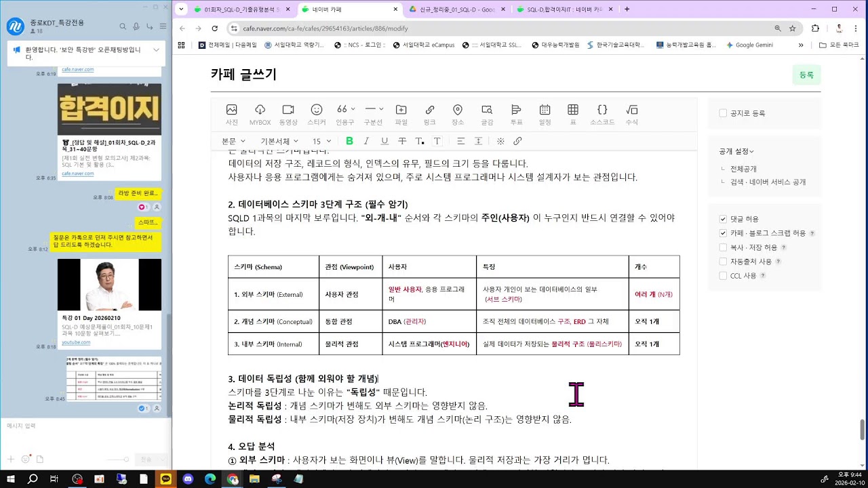The image size is (868, 488).
Task: Go back to previous page
Action: click(182, 28)
